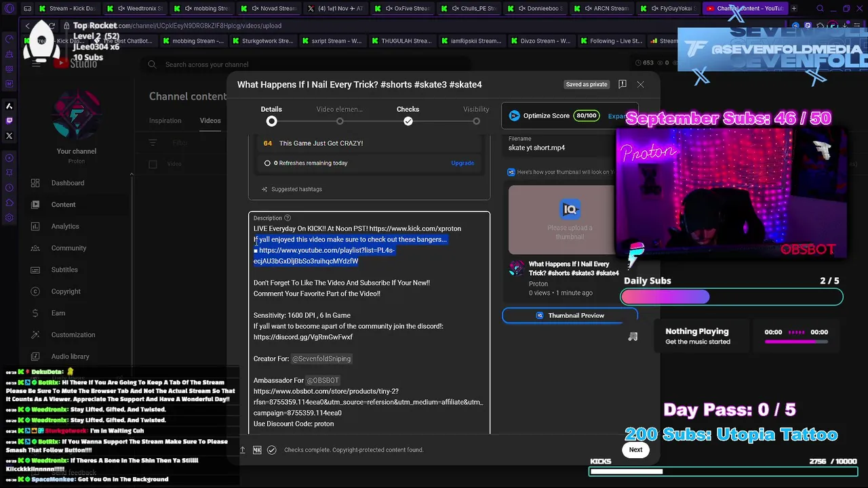Open the Twitch icon in browser sidebar
The height and width of the screenshot is (488, 868).
(9, 121)
